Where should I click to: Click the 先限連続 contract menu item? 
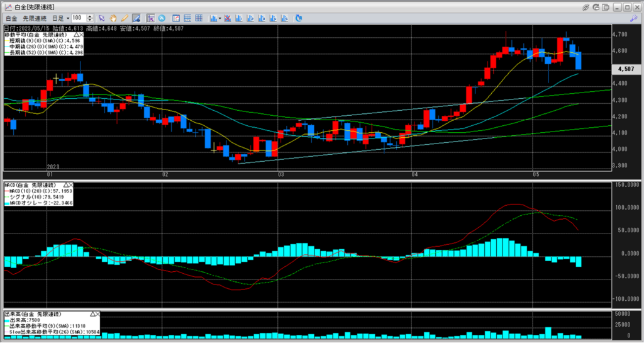pos(35,18)
